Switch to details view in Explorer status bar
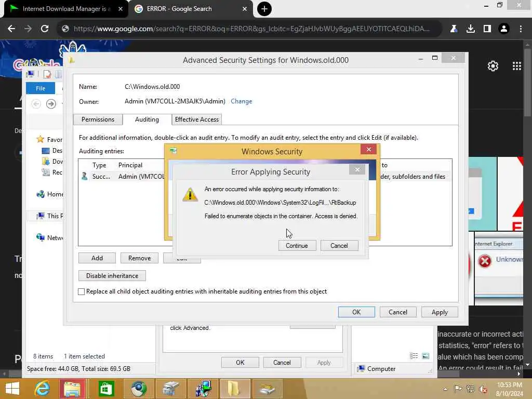 [414, 356]
